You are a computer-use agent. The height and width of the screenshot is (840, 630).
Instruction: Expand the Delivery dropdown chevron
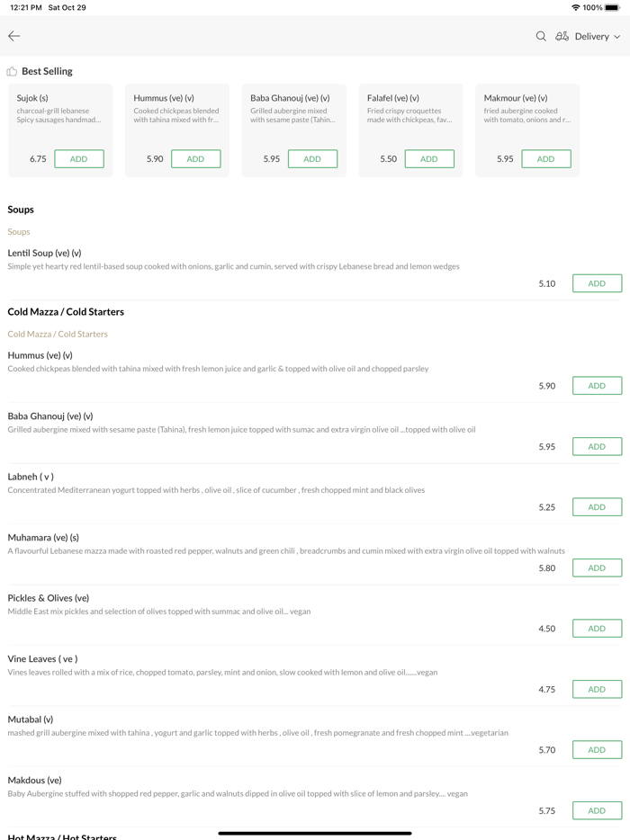coord(617,37)
